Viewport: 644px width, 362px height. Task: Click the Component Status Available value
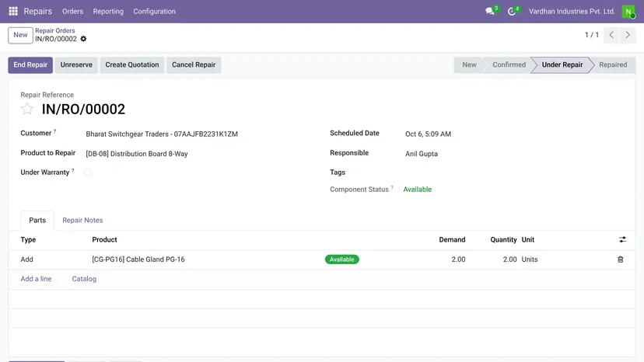click(418, 190)
